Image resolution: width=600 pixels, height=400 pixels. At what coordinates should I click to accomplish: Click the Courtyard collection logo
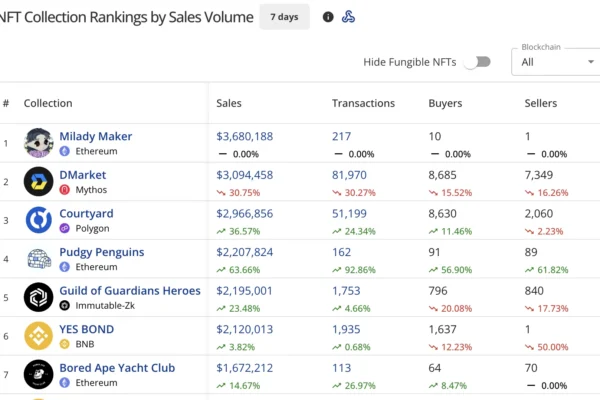click(x=39, y=220)
